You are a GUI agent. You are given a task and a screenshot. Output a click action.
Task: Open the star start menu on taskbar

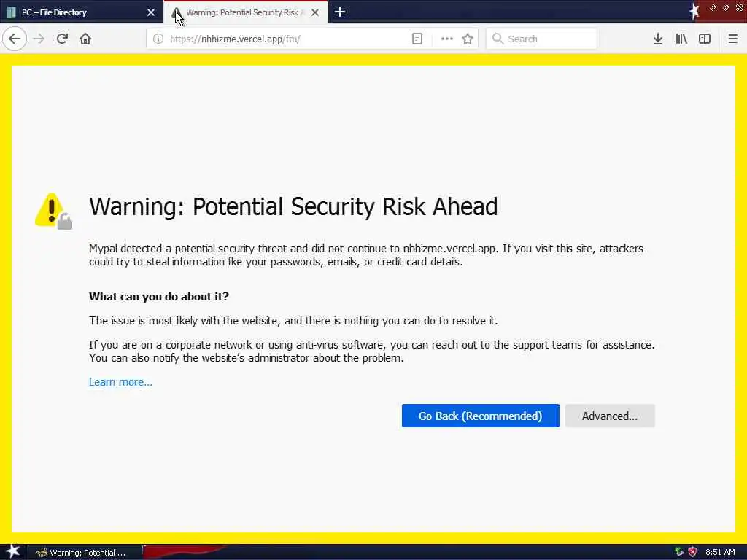[x=12, y=551]
